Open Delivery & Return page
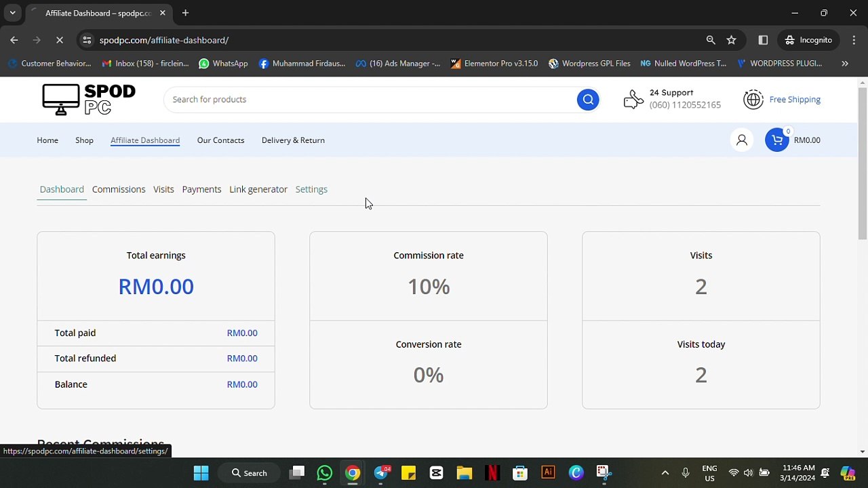868x488 pixels. tap(293, 140)
